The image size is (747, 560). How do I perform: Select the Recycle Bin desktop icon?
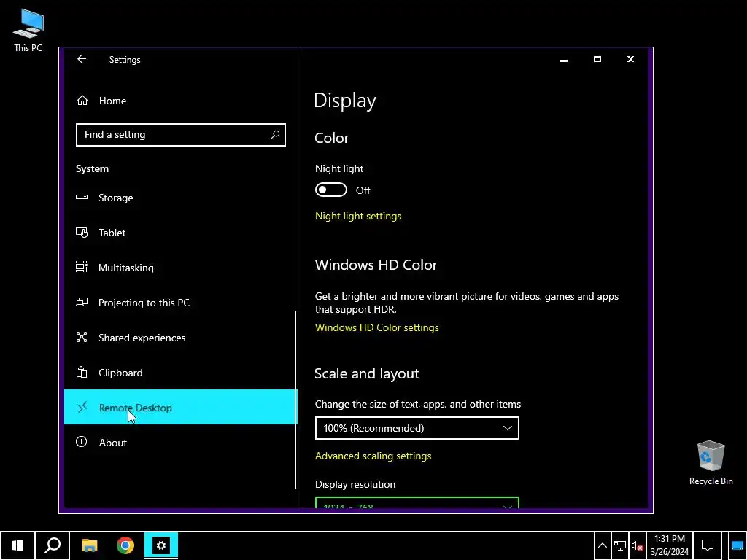tap(711, 463)
